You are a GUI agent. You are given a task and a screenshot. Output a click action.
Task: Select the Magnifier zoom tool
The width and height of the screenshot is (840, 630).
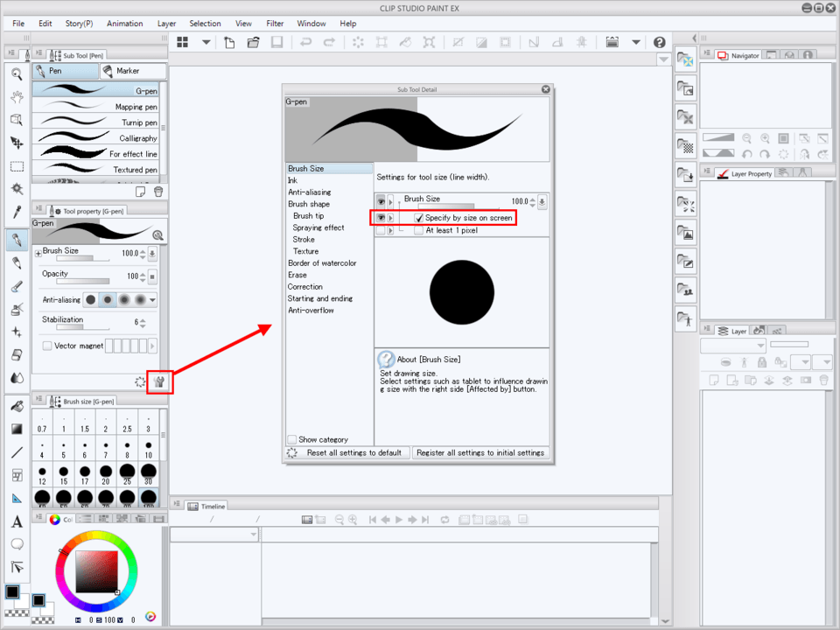point(17,73)
